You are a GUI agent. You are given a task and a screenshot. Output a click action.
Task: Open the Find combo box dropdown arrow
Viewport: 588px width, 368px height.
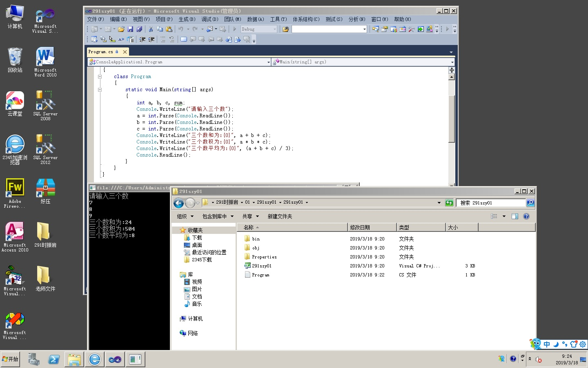point(364,29)
